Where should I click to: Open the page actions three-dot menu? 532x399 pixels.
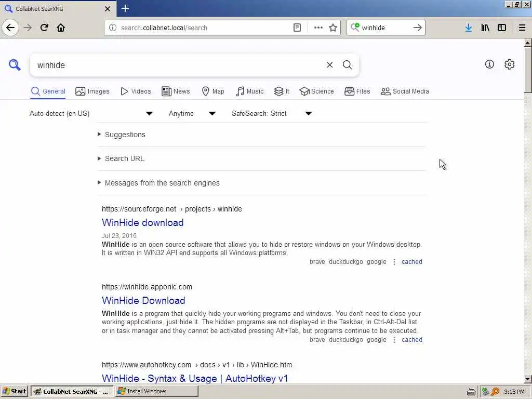(318, 28)
